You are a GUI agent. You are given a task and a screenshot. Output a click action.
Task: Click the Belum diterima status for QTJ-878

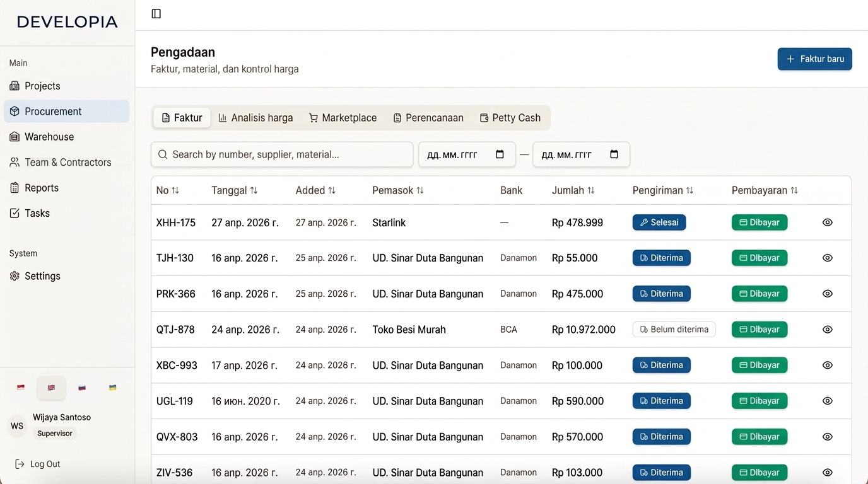point(674,330)
